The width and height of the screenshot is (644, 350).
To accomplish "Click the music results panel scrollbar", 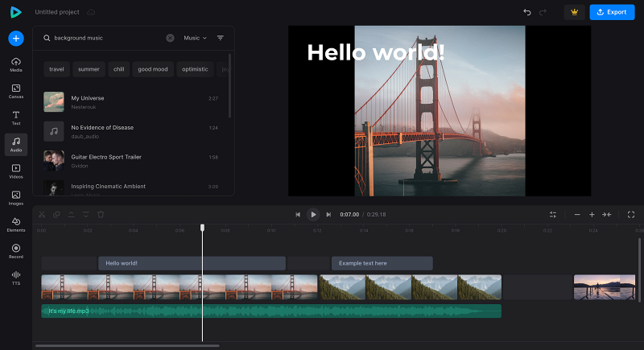I will [x=229, y=86].
